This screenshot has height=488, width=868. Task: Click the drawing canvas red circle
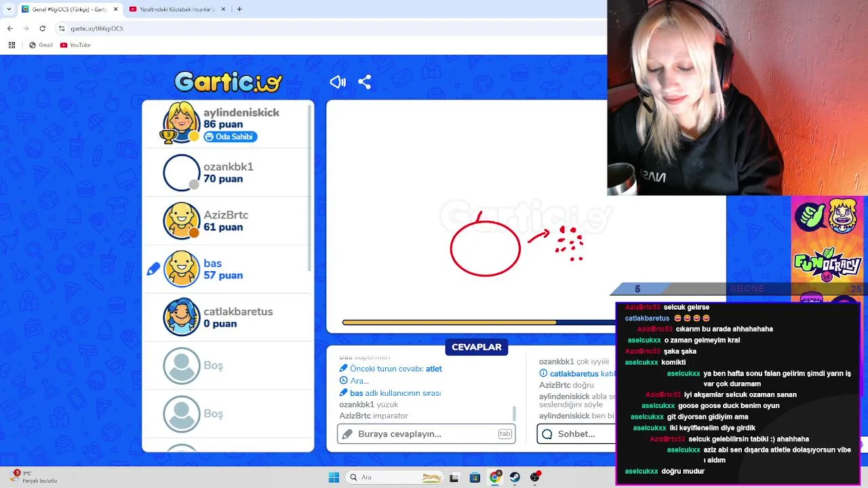coord(485,248)
